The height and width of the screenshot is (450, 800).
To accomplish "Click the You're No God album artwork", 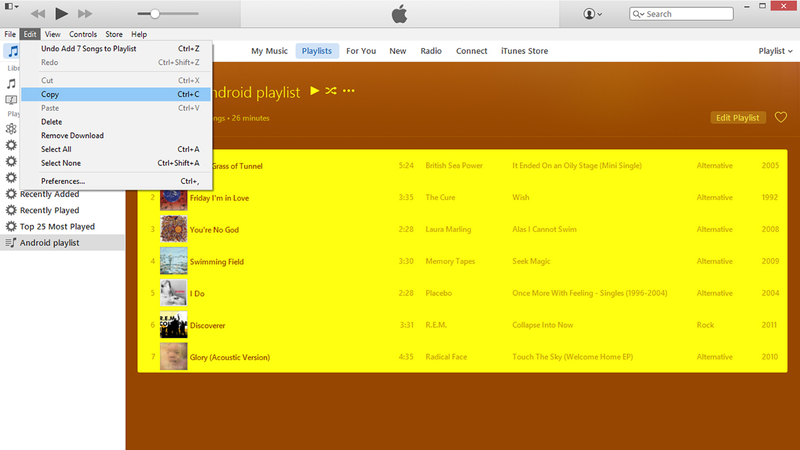I will [x=173, y=229].
